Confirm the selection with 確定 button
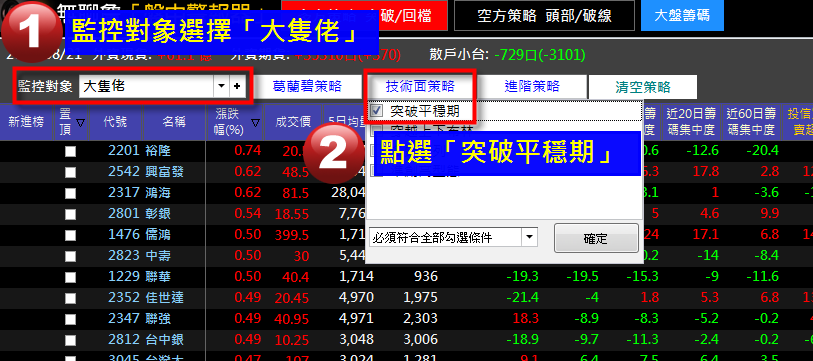Viewport: 813px width, 361px height. (x=596, y=239)
